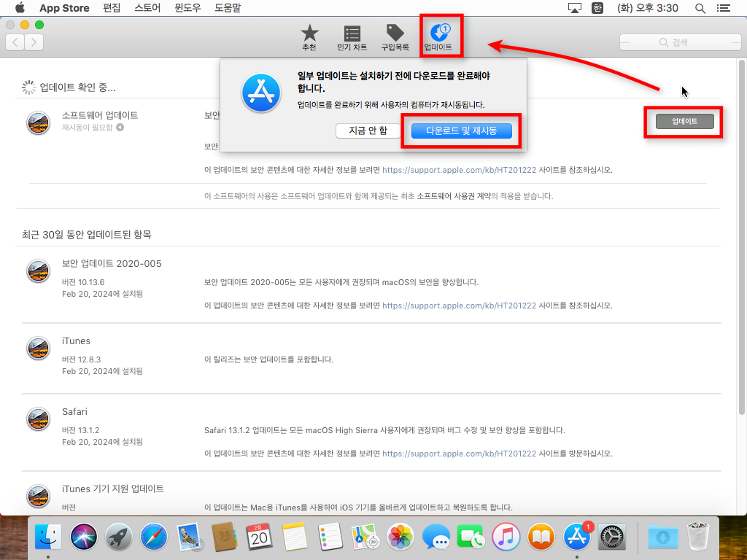The width and height of the screenshot is (747, 560).
Task: Click the iTunes 기기 지원 업데이트 title
Action: (113, 489)
